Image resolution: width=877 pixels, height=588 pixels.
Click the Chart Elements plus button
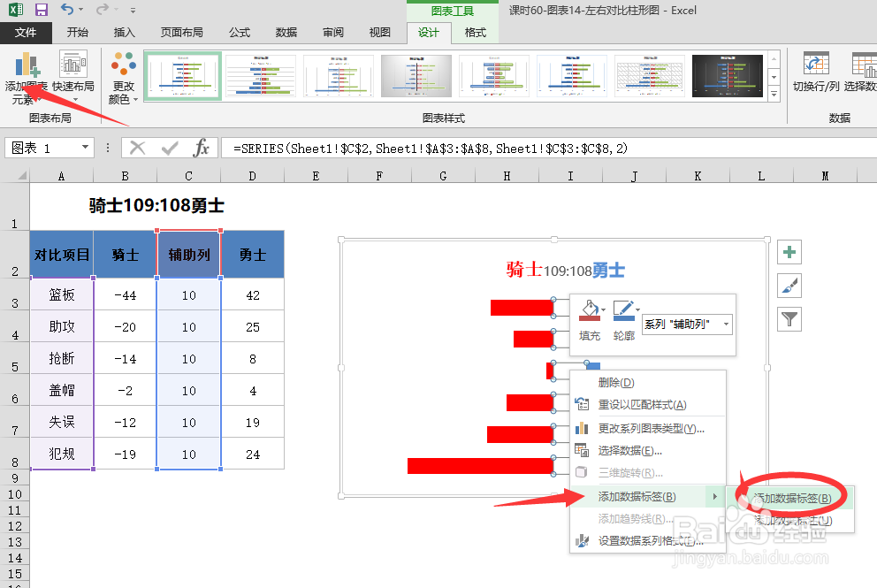tap(789, 252)
